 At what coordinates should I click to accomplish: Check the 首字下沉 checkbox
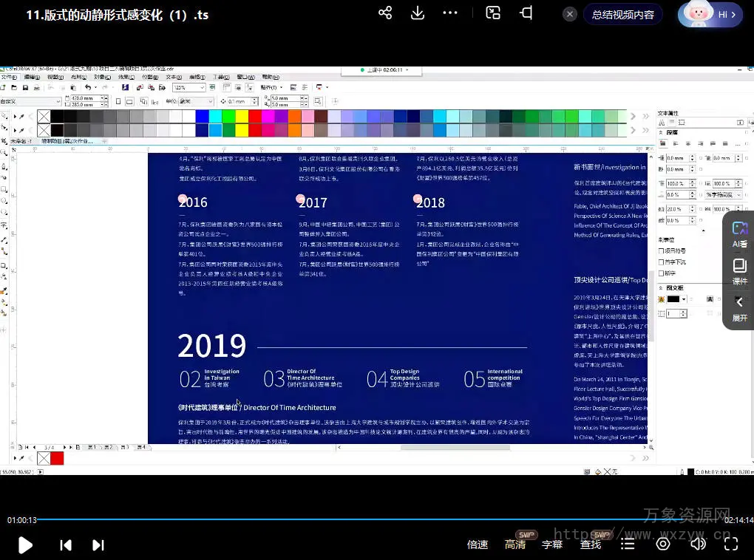[x=662, y=262]
